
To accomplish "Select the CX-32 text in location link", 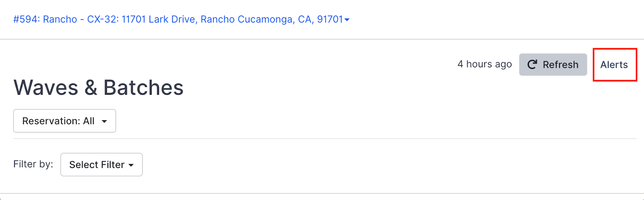I will (101, 19).
